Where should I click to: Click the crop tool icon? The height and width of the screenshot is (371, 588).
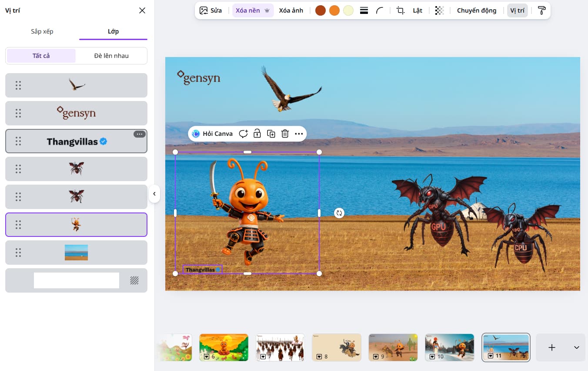[x=400, y=10]
